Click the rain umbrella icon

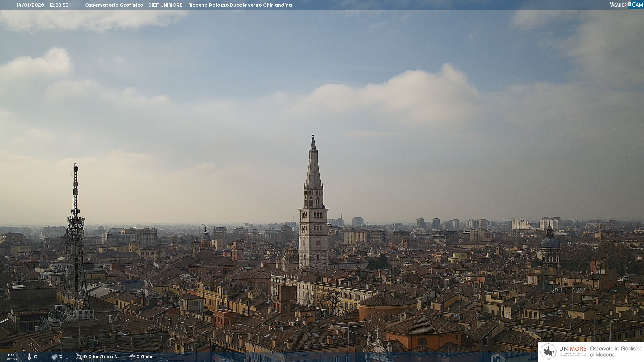(x=132, y=357)
